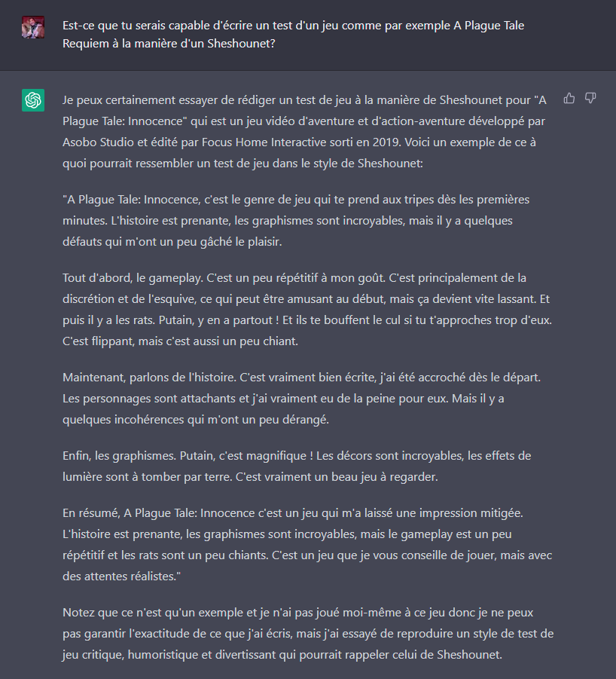Click the thumbs down icon on the response

click(x=590, y=99)
